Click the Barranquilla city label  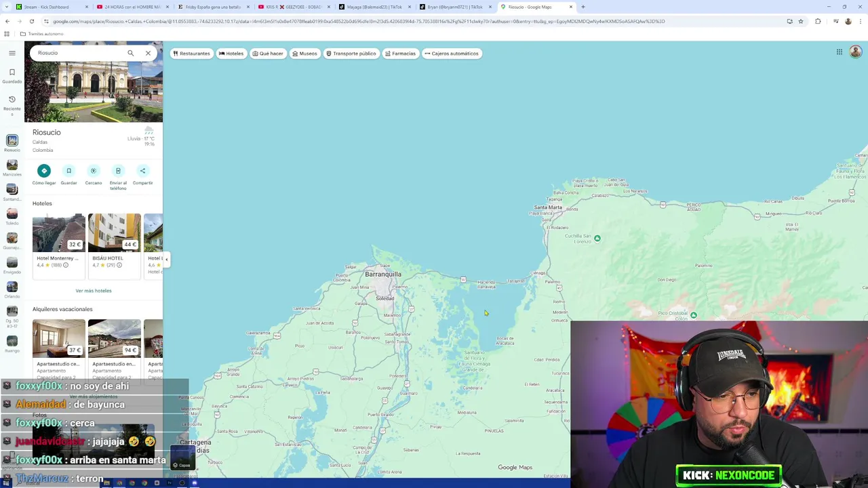pyautogui.click(x=383, y=274)
